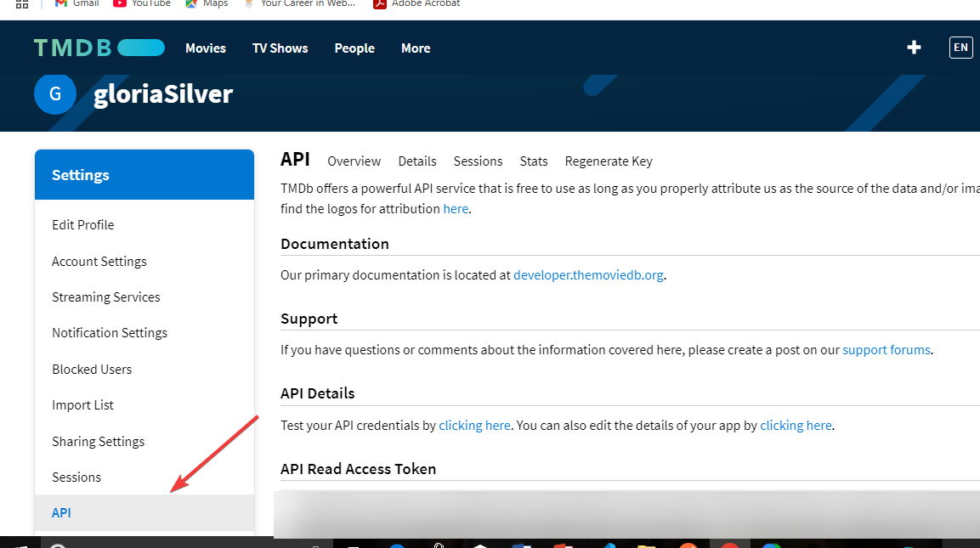Click the attribution logos 'here' link
The width and height of the screenshot is (980, 548).
[456, 209]
